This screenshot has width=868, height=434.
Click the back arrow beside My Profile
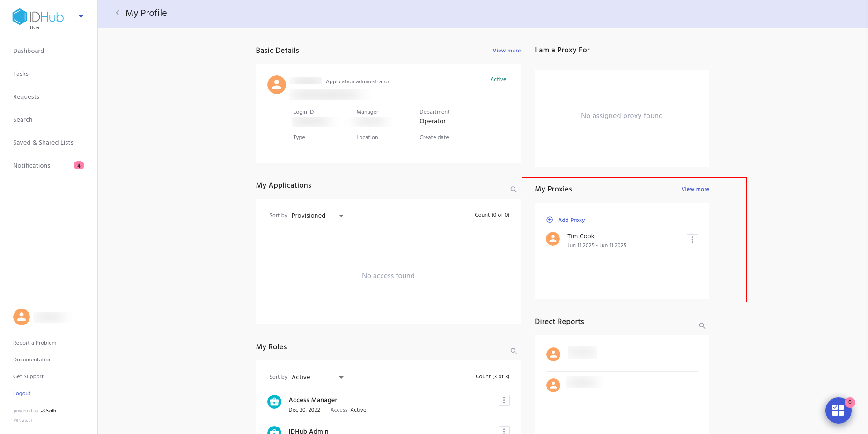pos(118,13)
